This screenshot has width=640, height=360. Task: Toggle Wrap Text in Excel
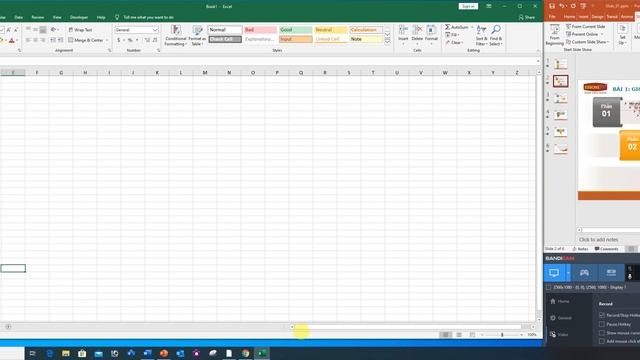[80, 30]
